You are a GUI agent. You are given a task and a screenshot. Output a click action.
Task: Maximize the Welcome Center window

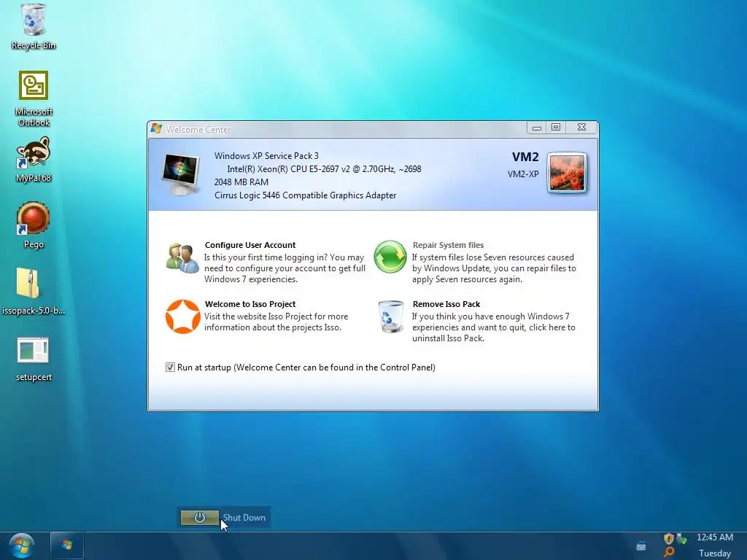(x=555, y=127)
